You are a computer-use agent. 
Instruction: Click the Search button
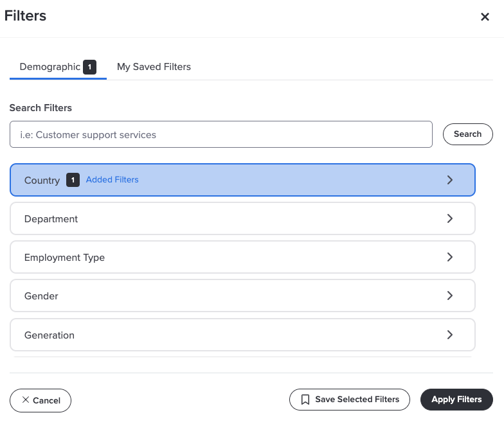point(468,134)
